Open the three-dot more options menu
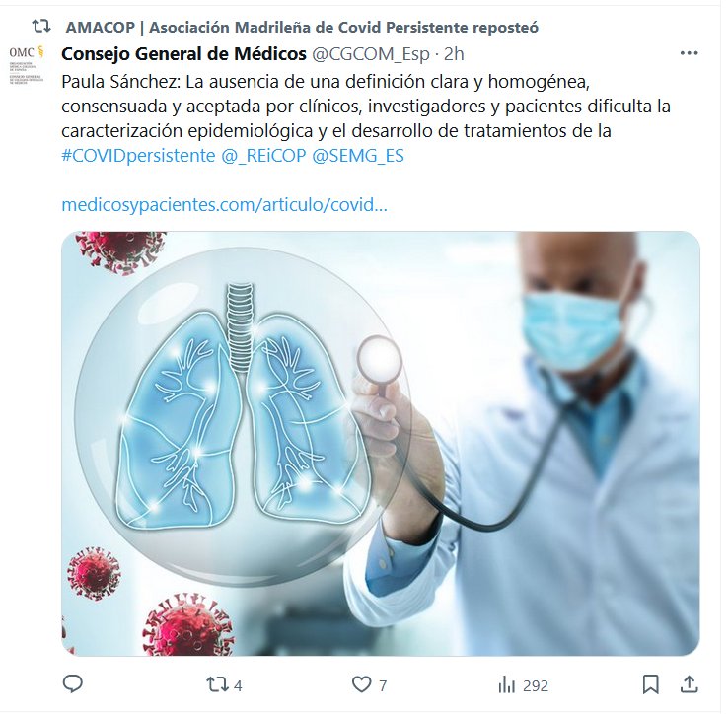The width and height of the screenshot is (728, 714). tap(689, 53)
